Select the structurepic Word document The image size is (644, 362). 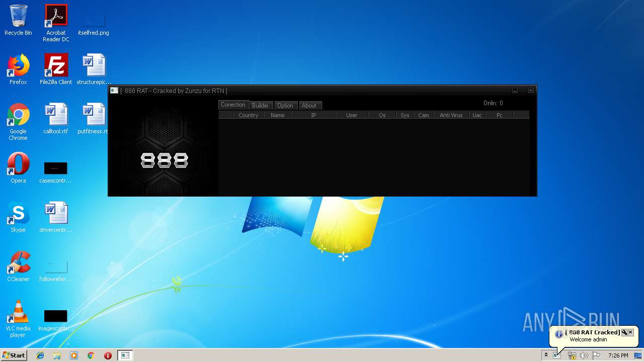[94, 69]
